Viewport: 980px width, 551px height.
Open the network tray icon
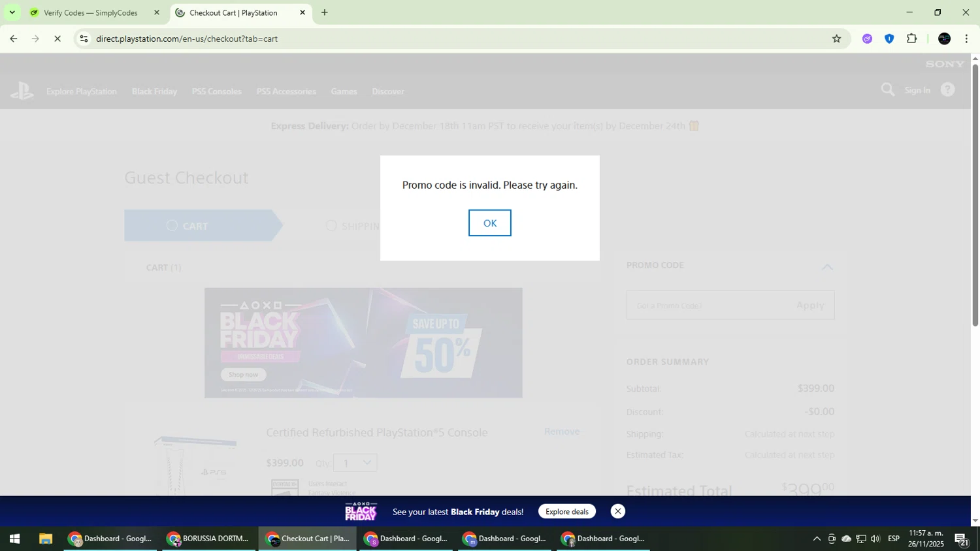pos(861,539)
